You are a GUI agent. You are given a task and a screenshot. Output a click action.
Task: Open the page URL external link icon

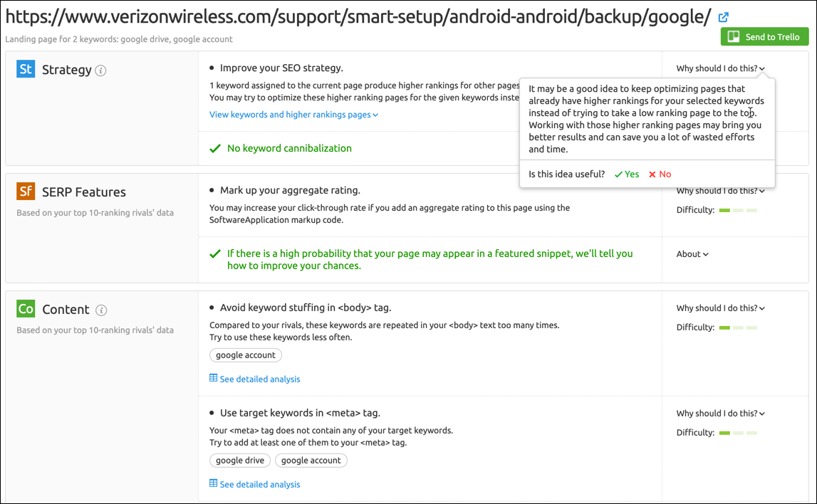click(723, 17)
